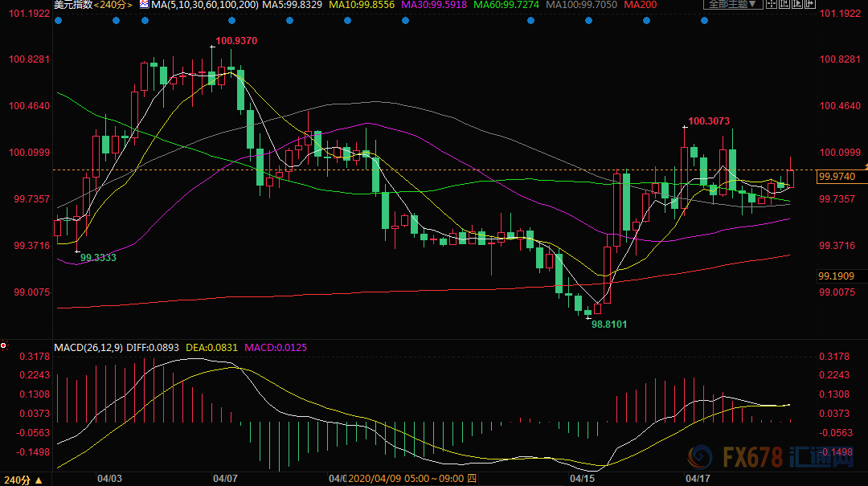Click the leftmost blue event dot
The image size is (868, 486).
tap(58, 19)
